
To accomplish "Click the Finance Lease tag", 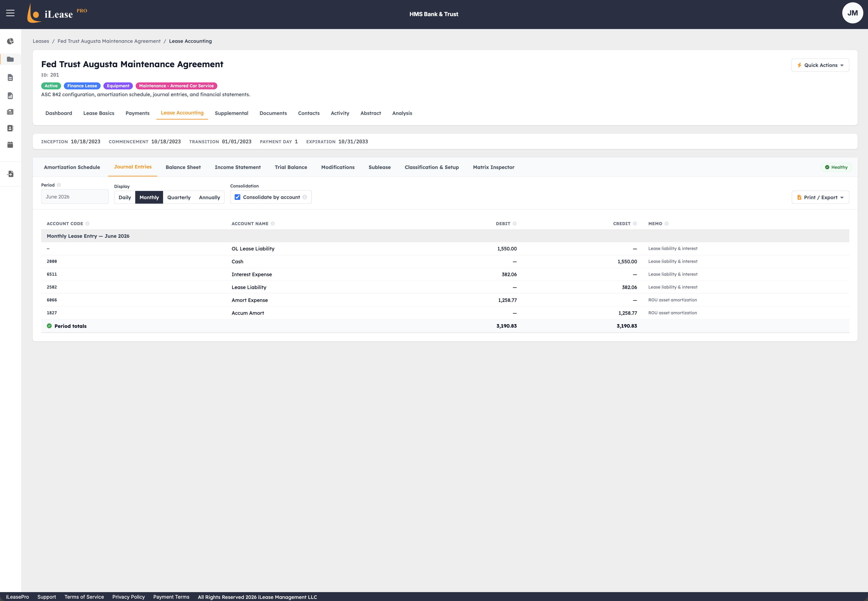I will tap(82, 86).
